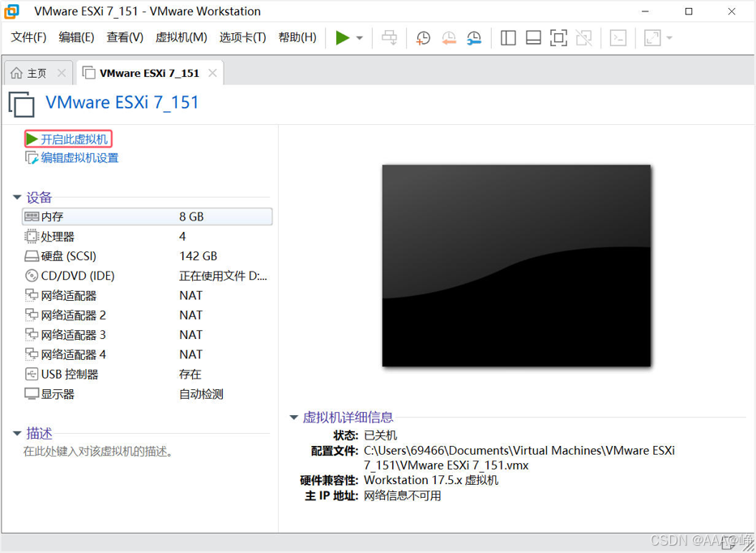This screenshot has height=553, width=756.
Task: Open the 虚拟机(M) menu
Action: point(182,37)
